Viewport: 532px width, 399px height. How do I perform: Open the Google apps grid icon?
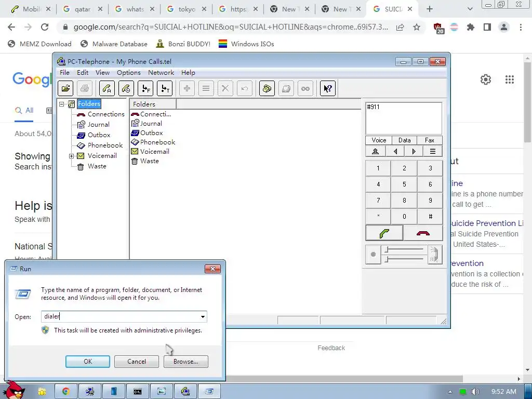(510, 79)
